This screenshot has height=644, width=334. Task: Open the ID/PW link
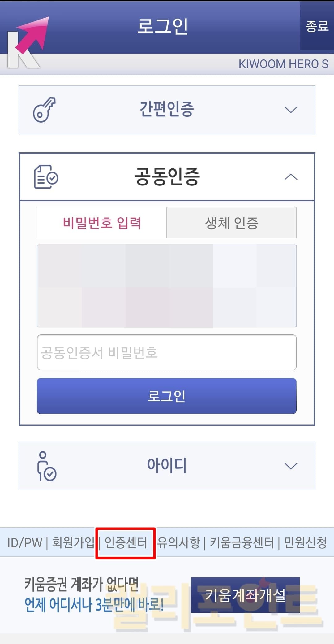(25, 543)
